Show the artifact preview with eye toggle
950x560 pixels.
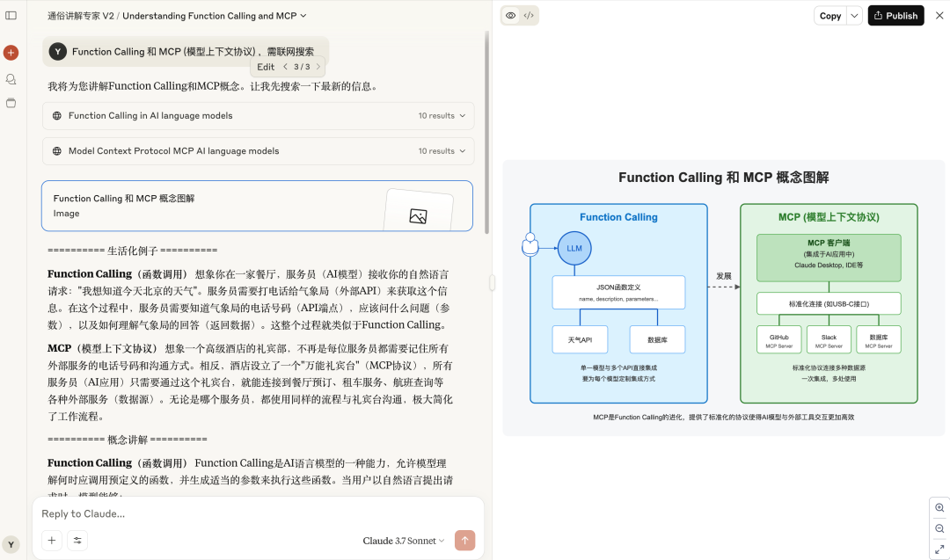coord(511,15)
